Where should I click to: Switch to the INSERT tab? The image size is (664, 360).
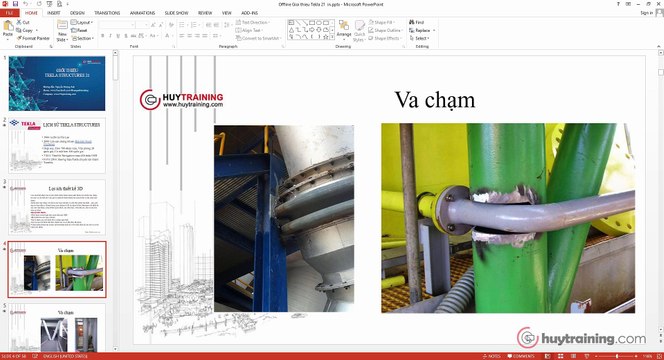[x=54, y=13]
